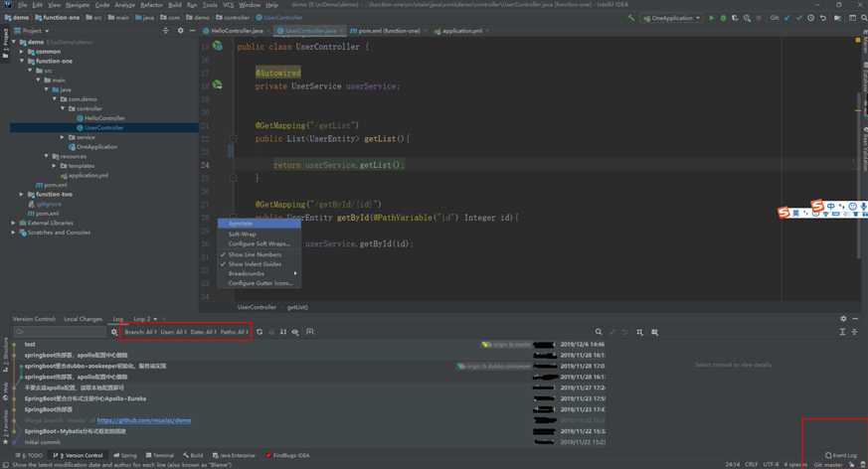Viewport: 868px width, 469px height.
Task: Click the git rollback icon in the toolbar
Action: point(823,18)
